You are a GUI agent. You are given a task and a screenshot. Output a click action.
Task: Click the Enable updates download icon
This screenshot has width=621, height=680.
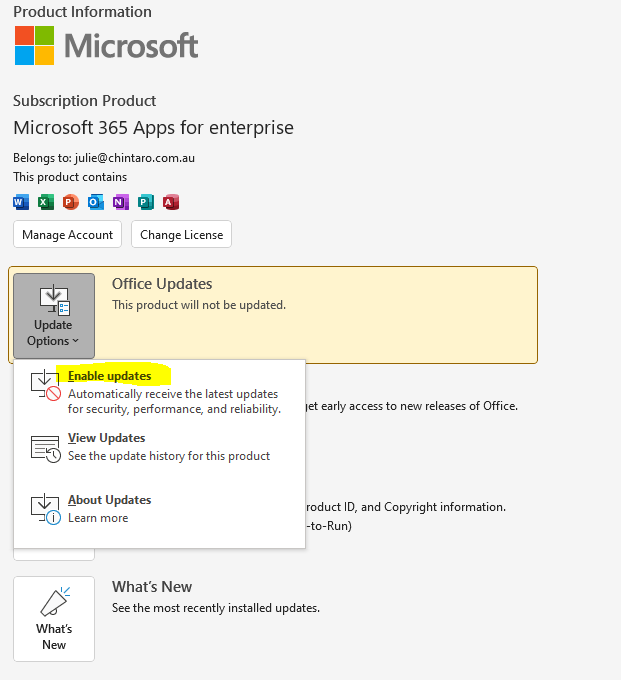click(46, 385)
